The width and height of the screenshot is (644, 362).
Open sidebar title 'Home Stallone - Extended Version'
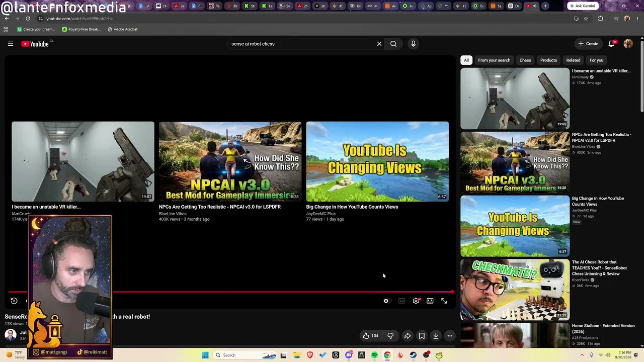tap(603, 329)
